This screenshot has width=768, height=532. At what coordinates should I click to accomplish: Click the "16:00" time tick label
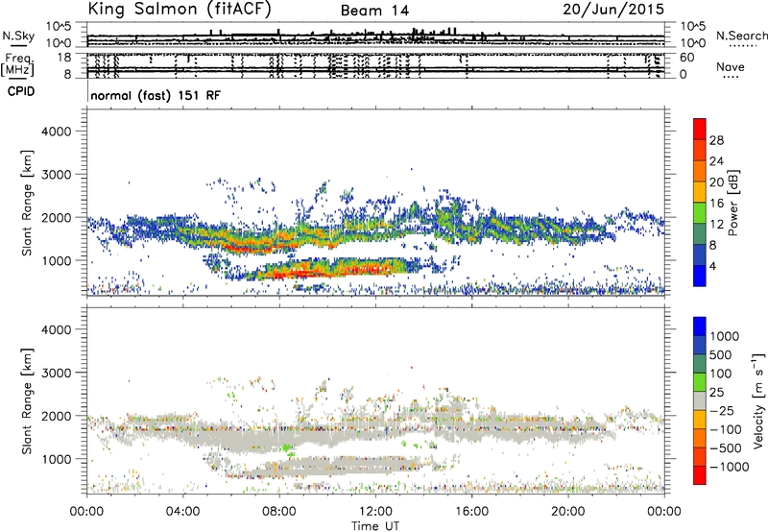(x=471, y=512)
